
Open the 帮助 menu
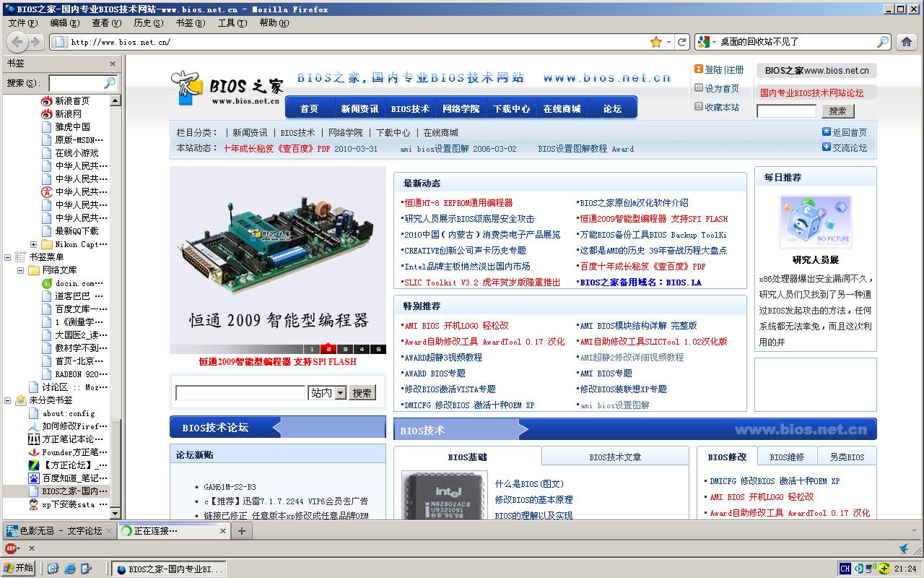coord(274,22)
